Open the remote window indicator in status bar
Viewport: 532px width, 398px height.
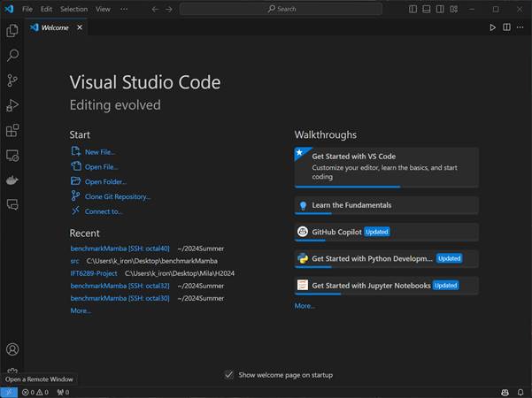tap(9, 392)
